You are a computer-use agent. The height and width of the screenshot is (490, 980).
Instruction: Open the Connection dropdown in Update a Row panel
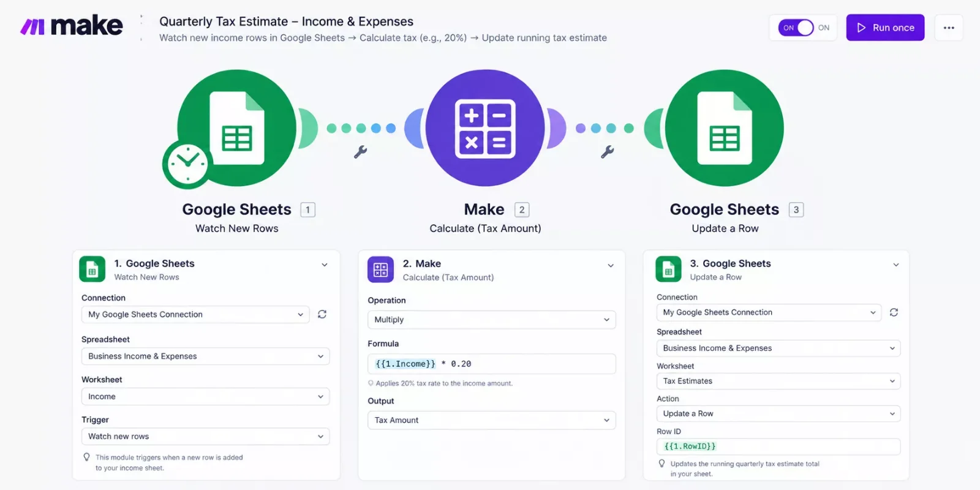[x=769, y=312]
